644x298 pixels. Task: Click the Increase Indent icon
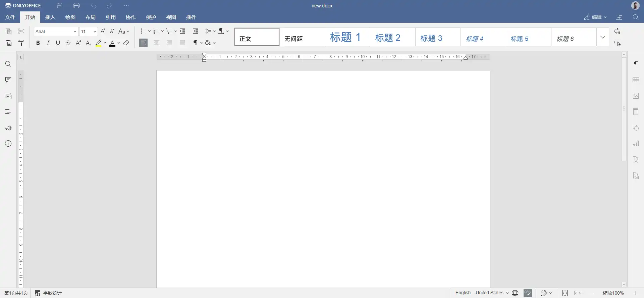click(195, 31)
